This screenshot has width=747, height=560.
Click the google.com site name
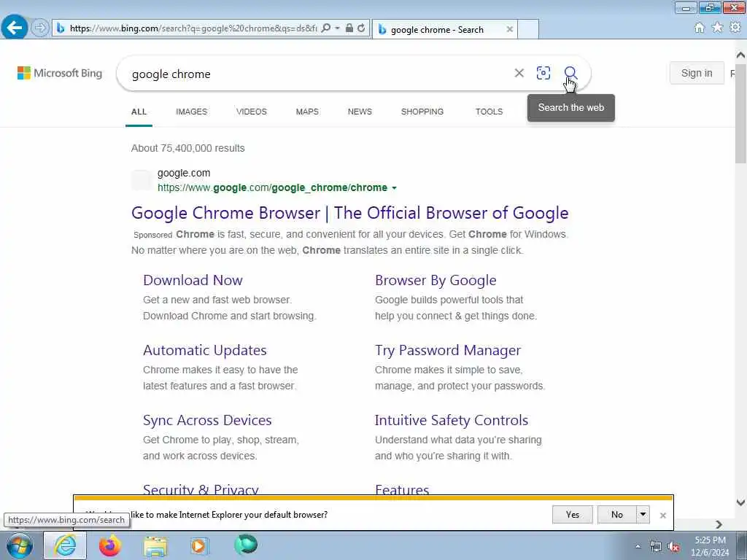pyautogui.click(x=184, y=173)
